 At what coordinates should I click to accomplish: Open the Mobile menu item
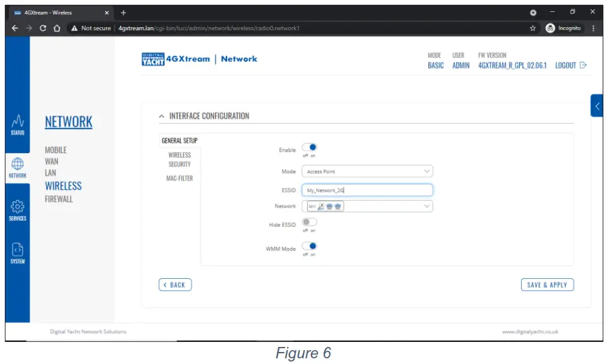(56, 150)
